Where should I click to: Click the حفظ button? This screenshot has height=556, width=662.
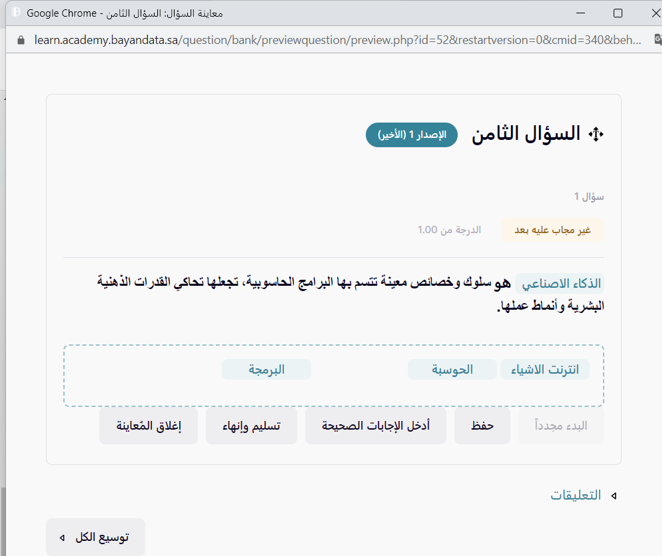[x=482, y=426]
